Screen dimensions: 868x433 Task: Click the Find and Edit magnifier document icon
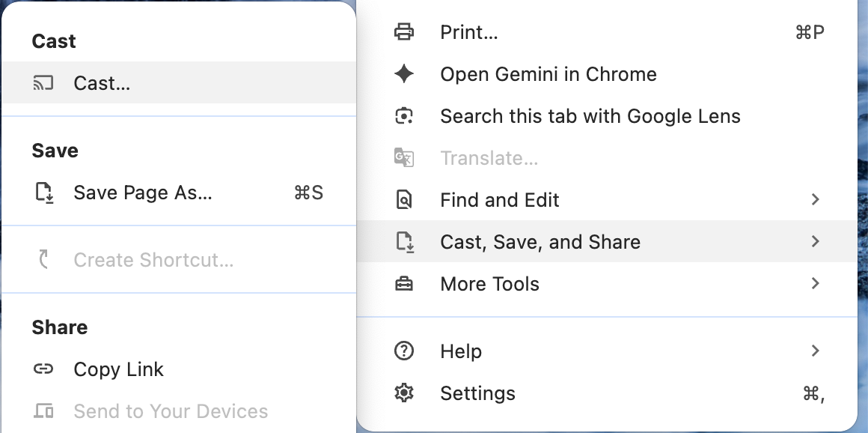403,199
